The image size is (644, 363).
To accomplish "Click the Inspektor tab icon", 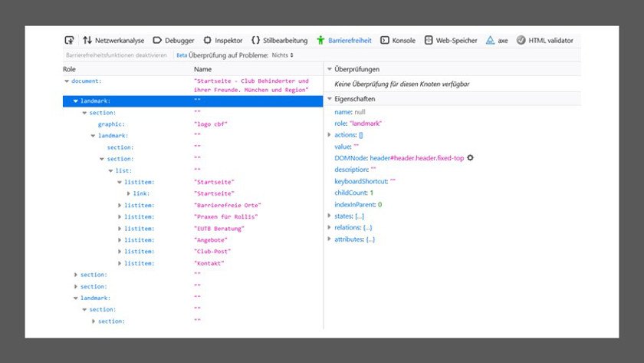I will 208,40.
